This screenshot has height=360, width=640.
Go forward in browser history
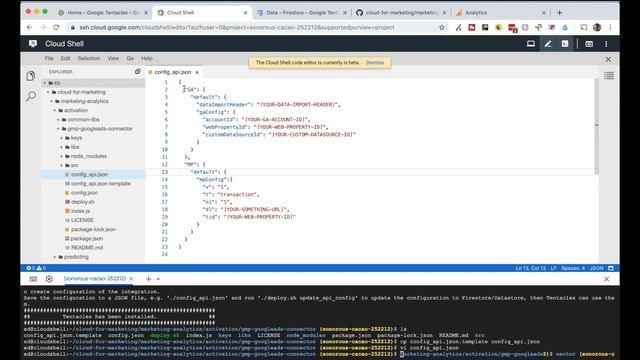coord(43,27)
